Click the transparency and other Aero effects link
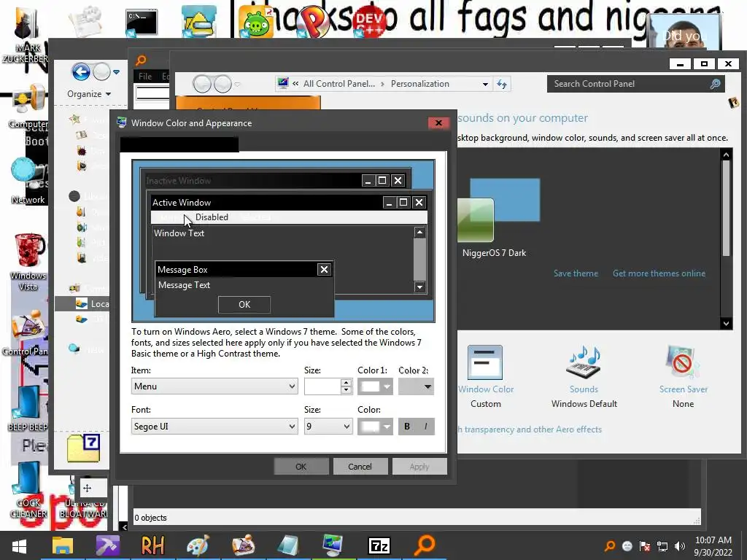747x560 pixels. [530, 429]
